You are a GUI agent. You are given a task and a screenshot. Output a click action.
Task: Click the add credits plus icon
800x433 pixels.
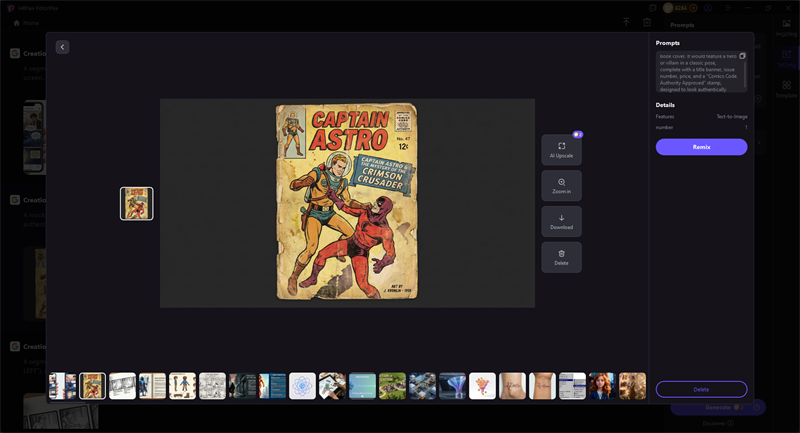pyautogui.click(x=694, y=7)
